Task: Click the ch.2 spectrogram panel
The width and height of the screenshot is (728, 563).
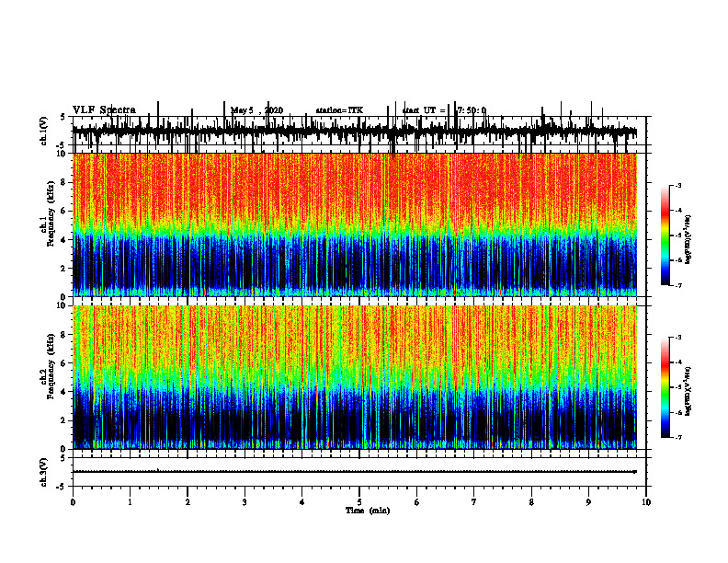Action: point(355,377)
